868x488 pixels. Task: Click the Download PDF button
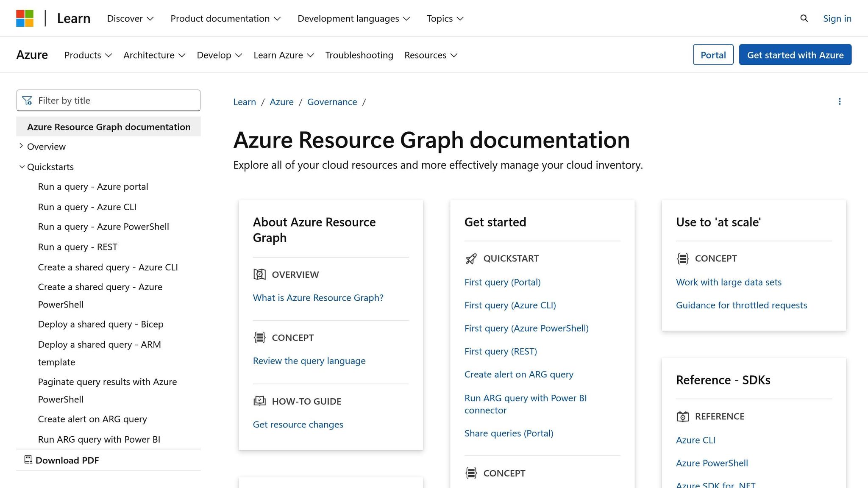62,460
